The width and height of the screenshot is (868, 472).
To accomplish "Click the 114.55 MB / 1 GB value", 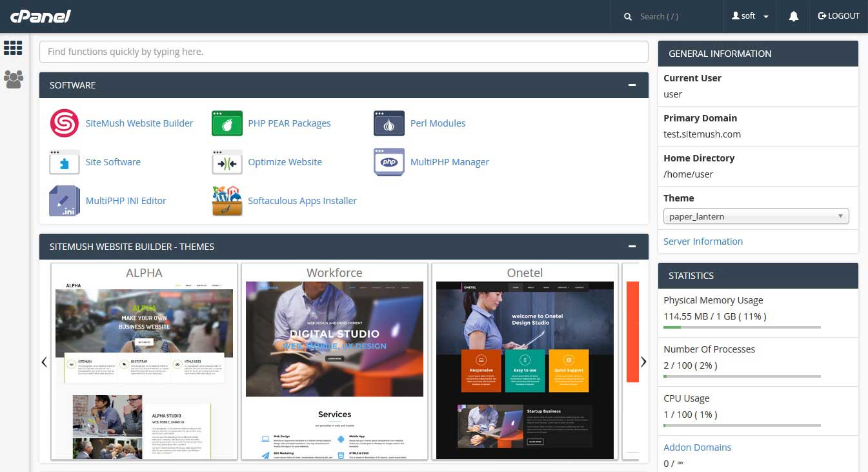I will coord(715,316).
